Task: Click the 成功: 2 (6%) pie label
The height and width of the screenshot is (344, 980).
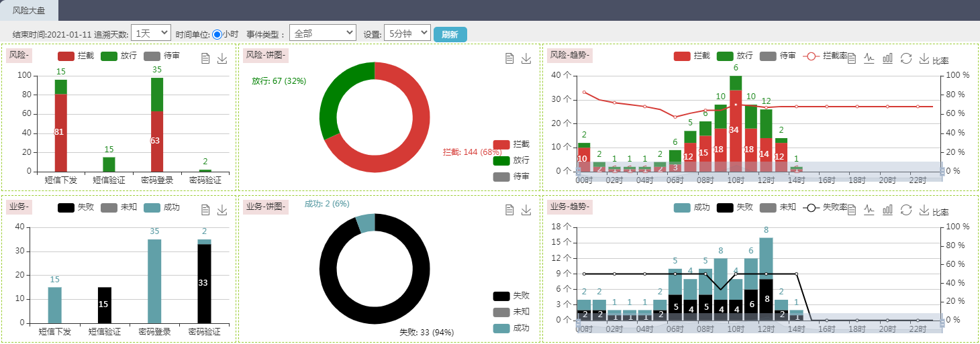Action: click(328, 203)
